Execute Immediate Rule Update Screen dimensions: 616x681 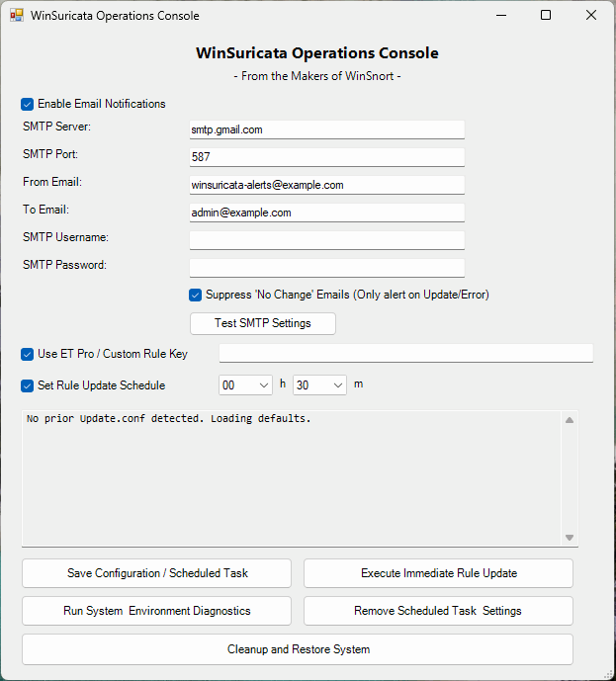point(438,573)
